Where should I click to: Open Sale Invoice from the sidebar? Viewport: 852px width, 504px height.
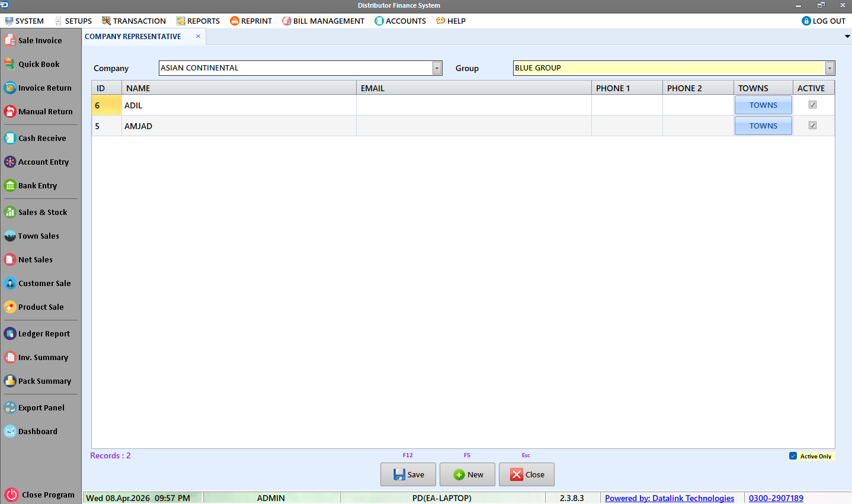tap(33, 40)
